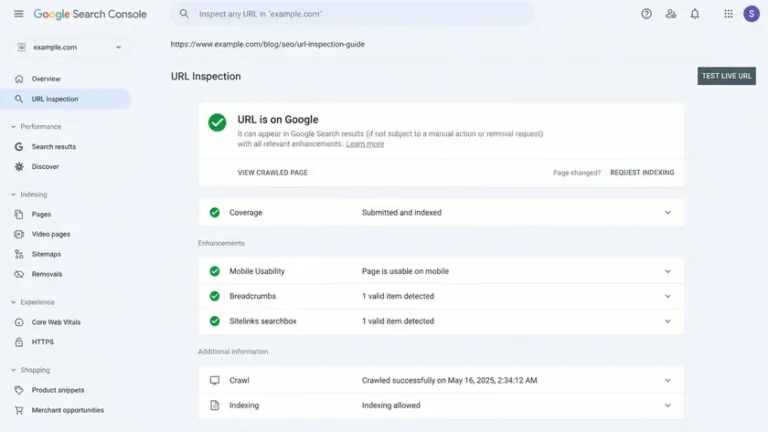Image resolution: width=768 pixels, height=432 pixels.
Task: Click the Product snippets tag icon
Action: 19,390
